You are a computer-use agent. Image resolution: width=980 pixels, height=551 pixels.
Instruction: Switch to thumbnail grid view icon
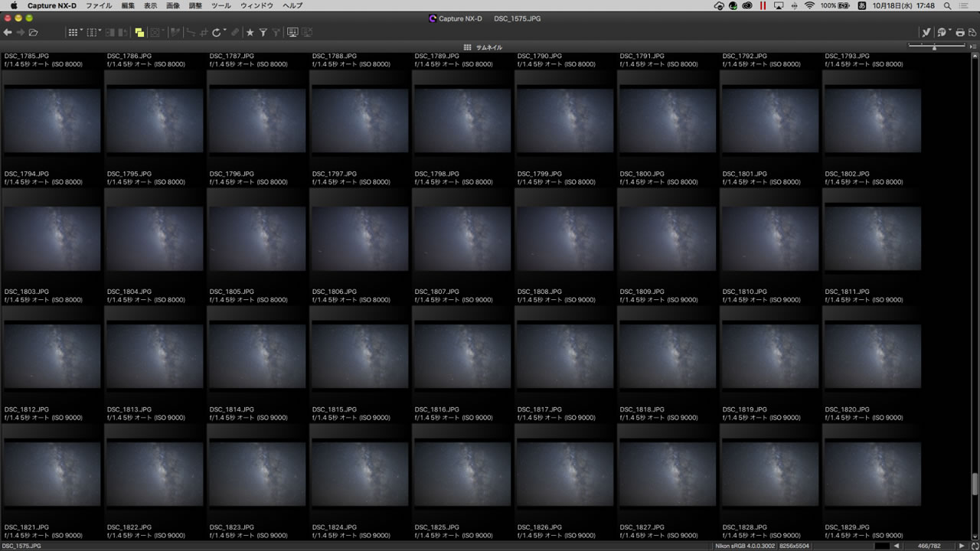point(73,32)
